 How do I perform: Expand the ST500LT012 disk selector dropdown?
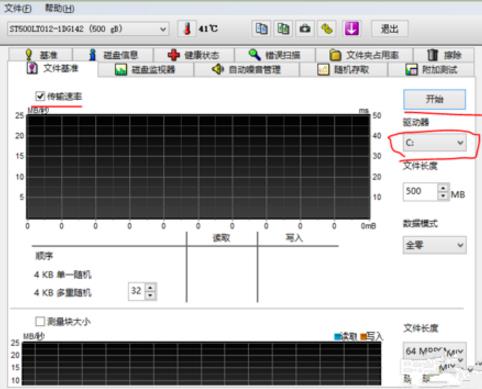pyautogui.click(x=88, y=29)
